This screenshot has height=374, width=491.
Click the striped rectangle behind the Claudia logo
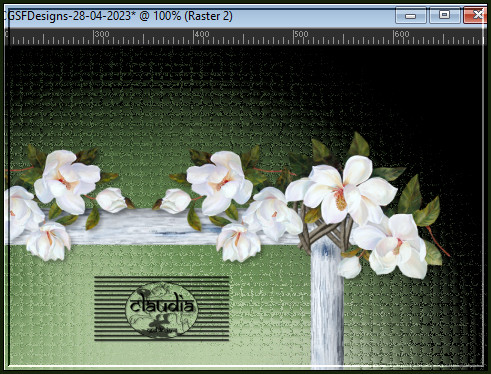pyautogui.click(x=162, y=308)
